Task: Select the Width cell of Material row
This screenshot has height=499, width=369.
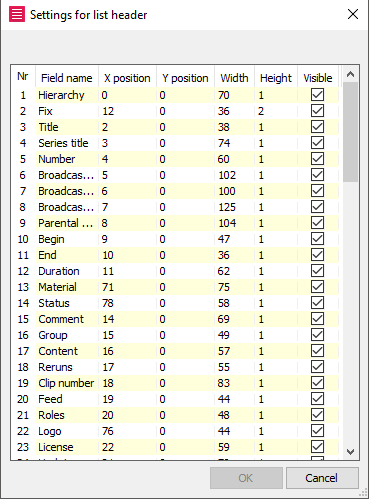Action: click(x=234, y=287)
